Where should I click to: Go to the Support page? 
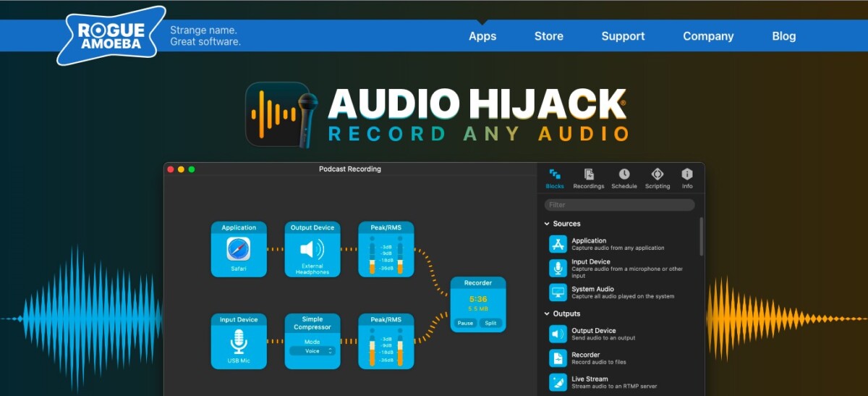coord(623,36)
